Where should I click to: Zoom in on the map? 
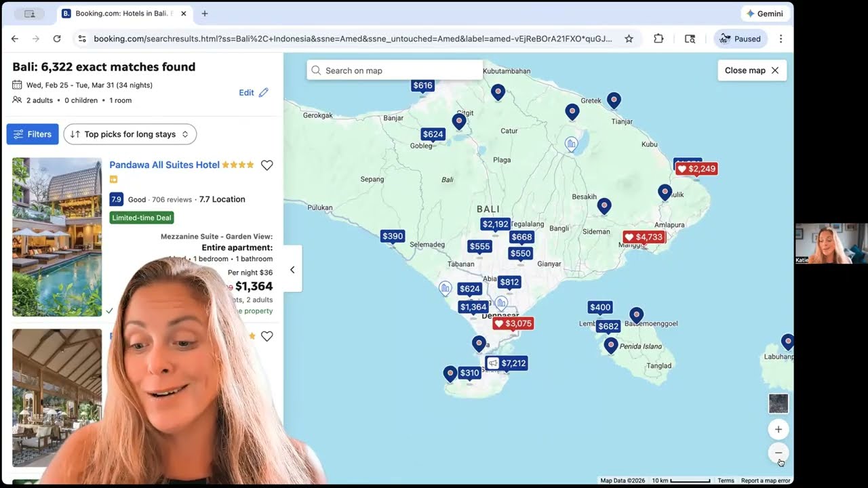point(778,430)
